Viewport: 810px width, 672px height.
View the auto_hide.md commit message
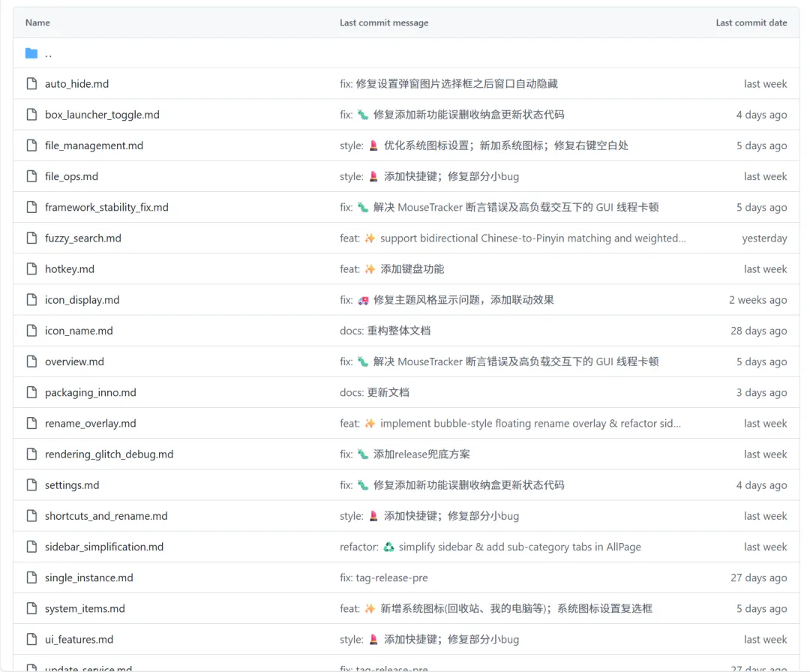pyautogui.click(x=448, y=84)
